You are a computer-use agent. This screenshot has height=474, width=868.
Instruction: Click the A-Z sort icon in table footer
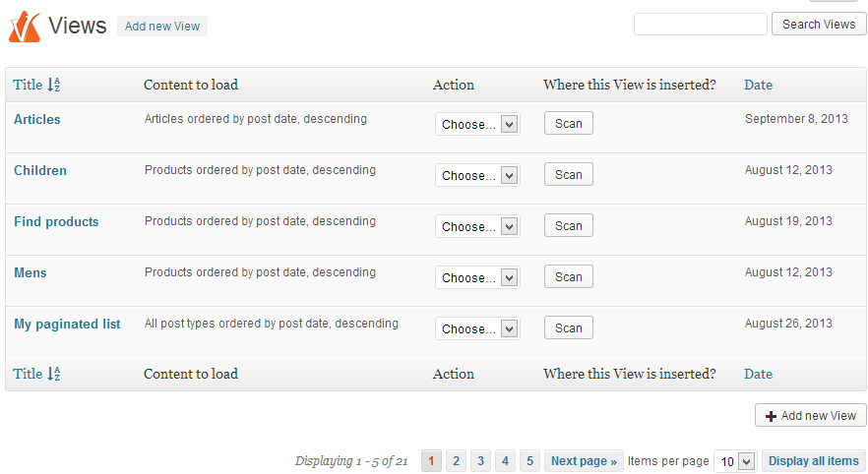click(54, 374)
